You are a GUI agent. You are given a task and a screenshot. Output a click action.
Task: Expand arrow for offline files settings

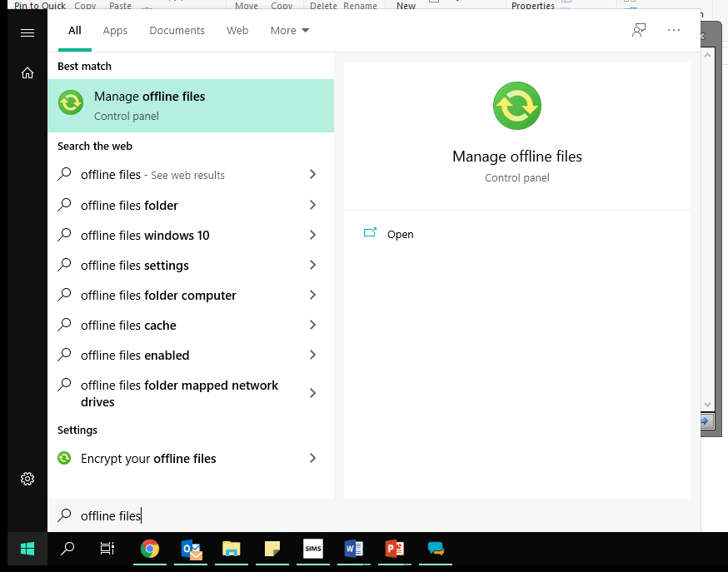(312, 265)
